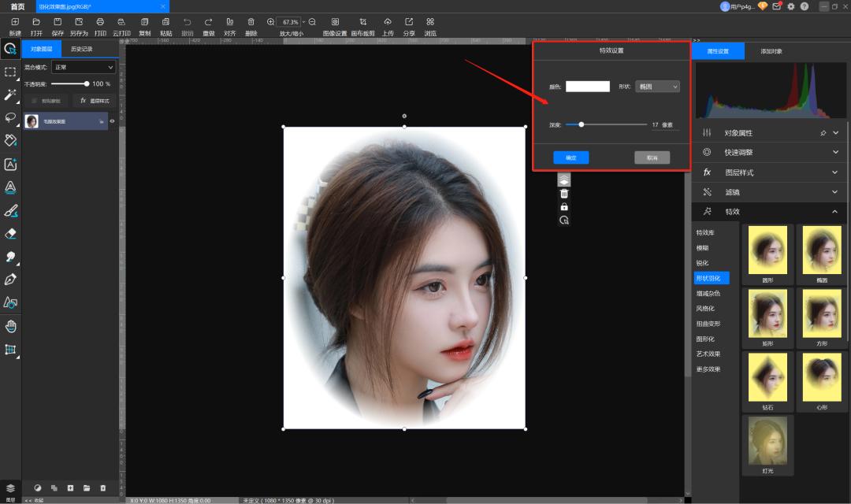Select the Lasso tool

pyautogui.click(x=10, y=117)
